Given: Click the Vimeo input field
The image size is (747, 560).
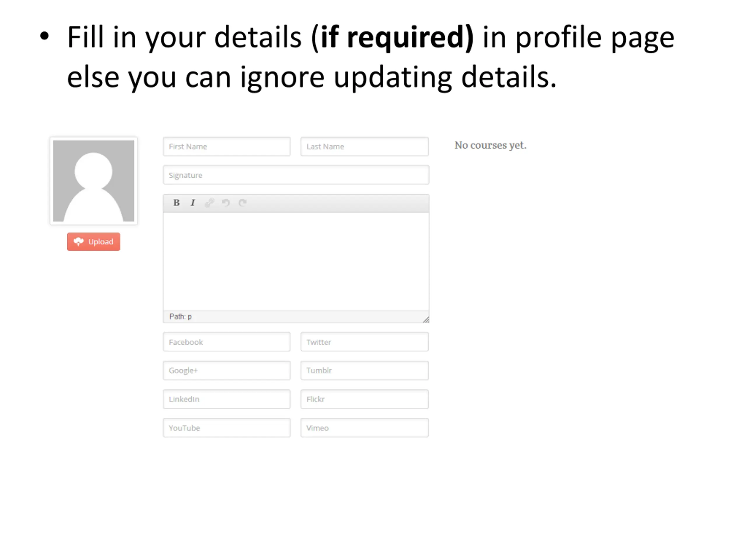Looking at the screenshot, I should pos(365,428).
